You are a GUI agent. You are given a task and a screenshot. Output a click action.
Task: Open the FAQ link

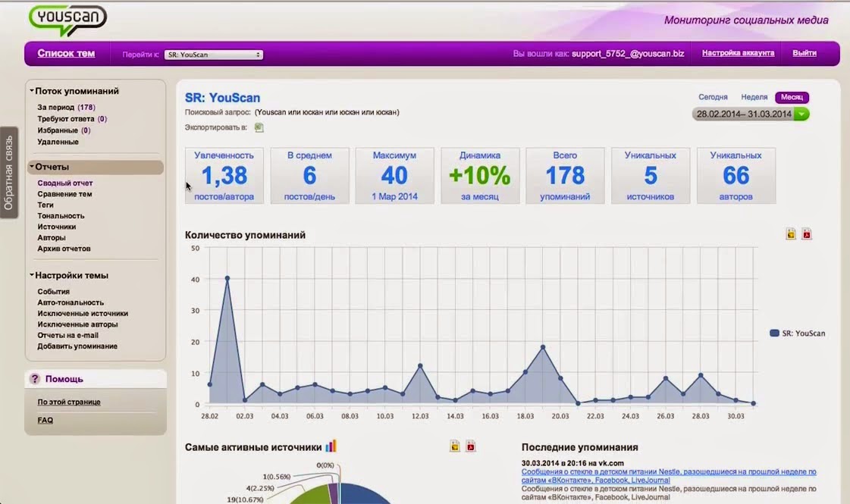45,420
